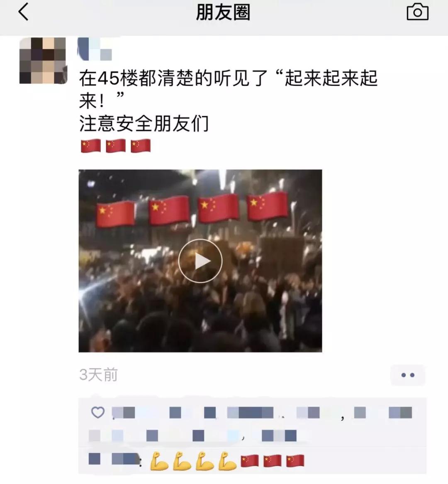The height and width of the screenshot is (484, 448).
Task: Tap the 注意安全朋友们 text line
Action: [x=144, y=123]
